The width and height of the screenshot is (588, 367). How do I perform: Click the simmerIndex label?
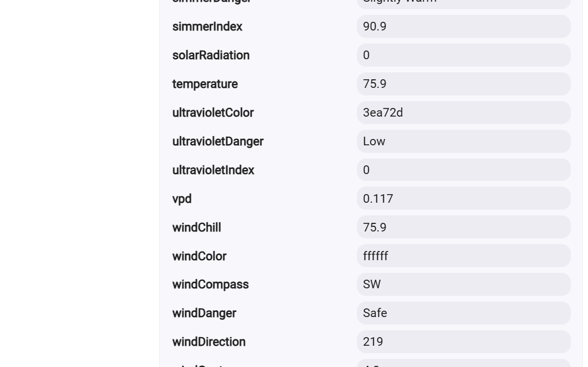(x=207, y=26)
